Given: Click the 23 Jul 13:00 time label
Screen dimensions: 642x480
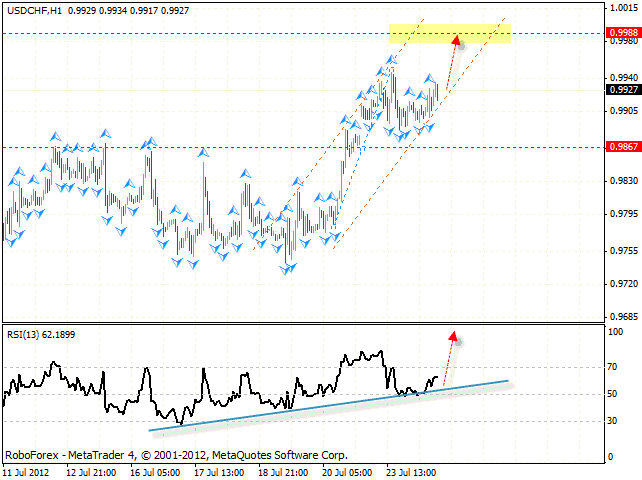Looking at the screenshot, I should [411, 473].
